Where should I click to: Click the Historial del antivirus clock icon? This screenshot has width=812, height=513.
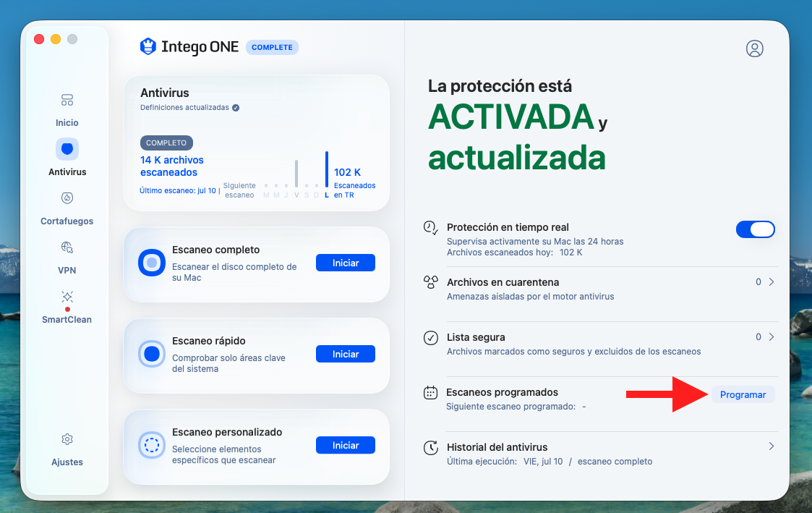tap(430, 448)
